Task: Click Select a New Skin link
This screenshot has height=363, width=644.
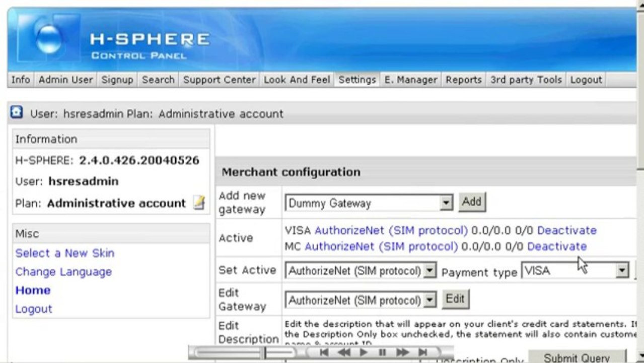Action: 65,253
